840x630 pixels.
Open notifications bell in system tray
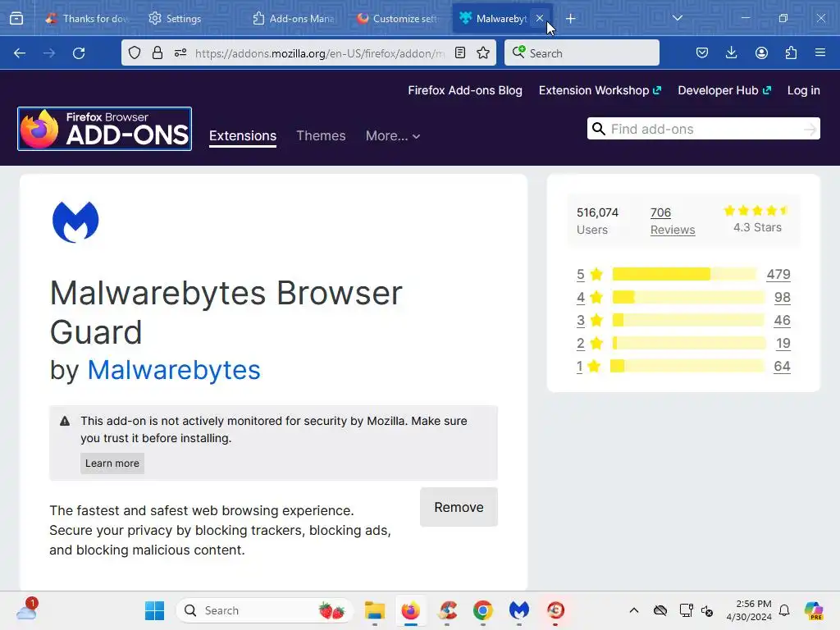point(784,610)
